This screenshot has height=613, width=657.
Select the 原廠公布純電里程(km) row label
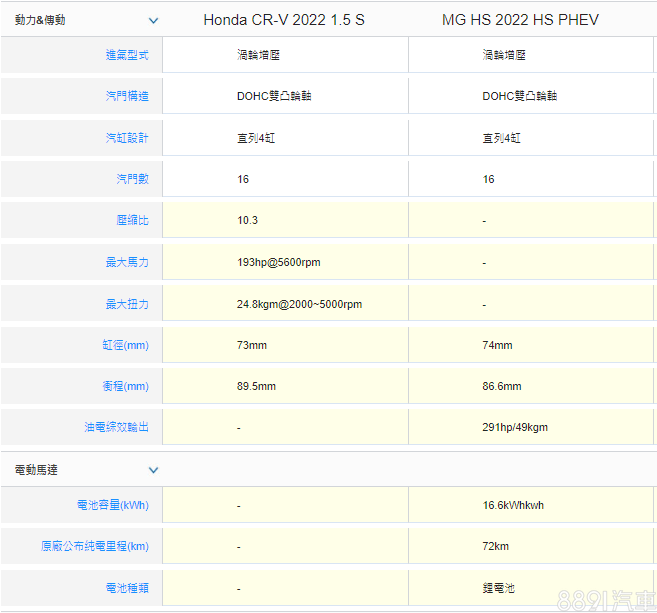95,547
